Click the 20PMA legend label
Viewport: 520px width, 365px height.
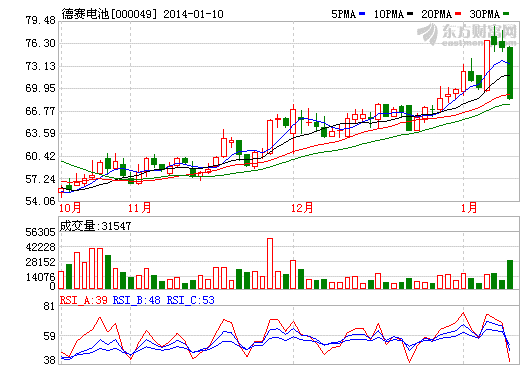tap(437, 14)
